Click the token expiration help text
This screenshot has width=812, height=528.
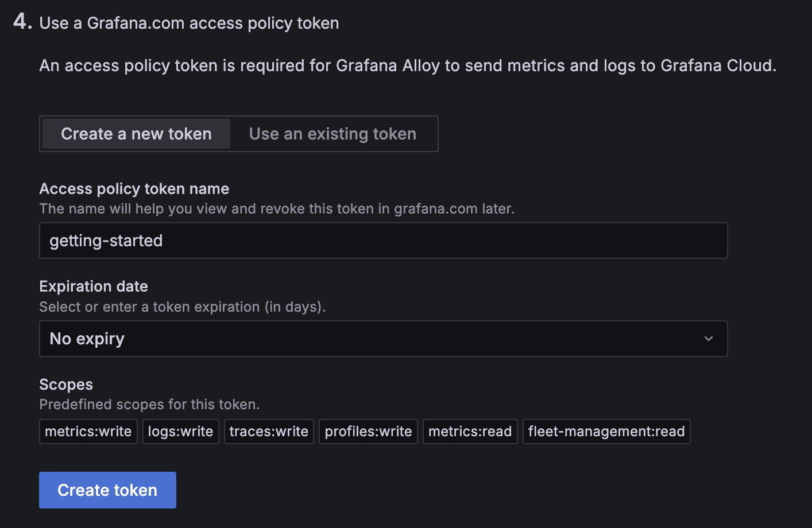182,307
